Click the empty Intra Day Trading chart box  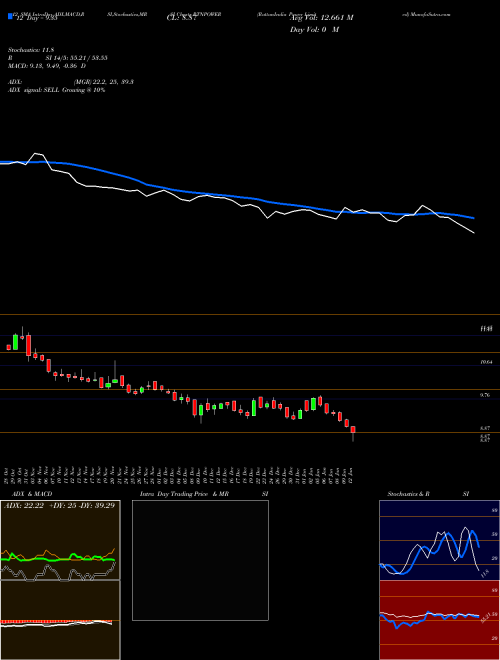coord(200,560)
